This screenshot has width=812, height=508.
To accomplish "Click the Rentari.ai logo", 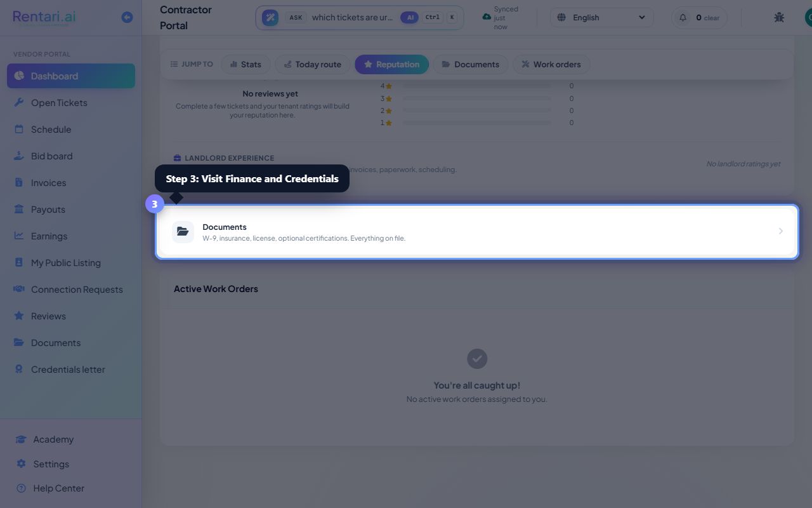I will (x=44, y=17).
